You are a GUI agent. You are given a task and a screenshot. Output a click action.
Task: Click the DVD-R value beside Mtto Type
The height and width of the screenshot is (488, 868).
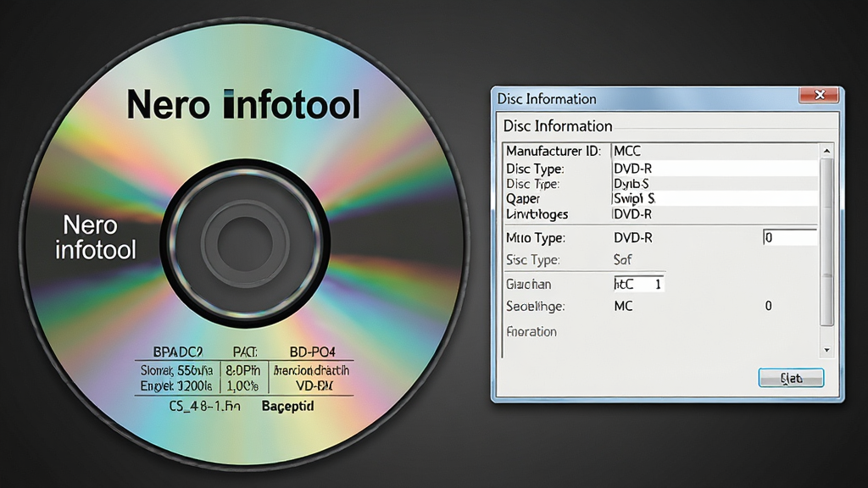[633, 238]
